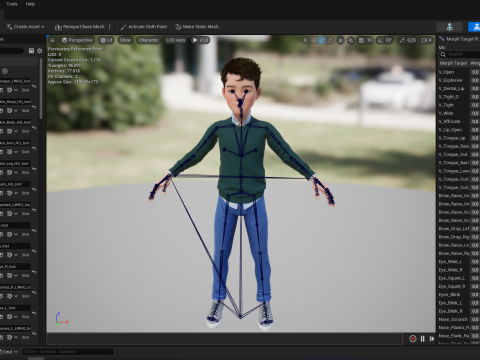Switch to Skeleton editing mode icon
Viewport: 480px width, 360px height.
click(x=450, y=27)
